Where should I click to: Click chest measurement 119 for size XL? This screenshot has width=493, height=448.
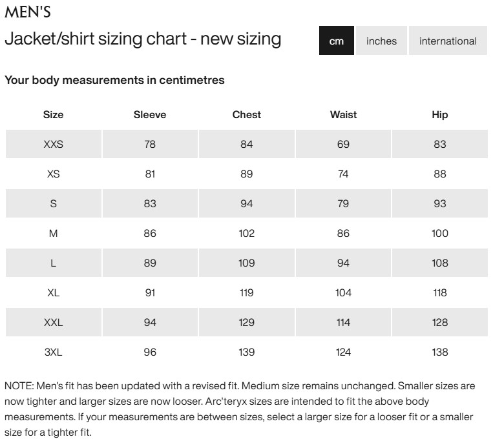point(247,293)
